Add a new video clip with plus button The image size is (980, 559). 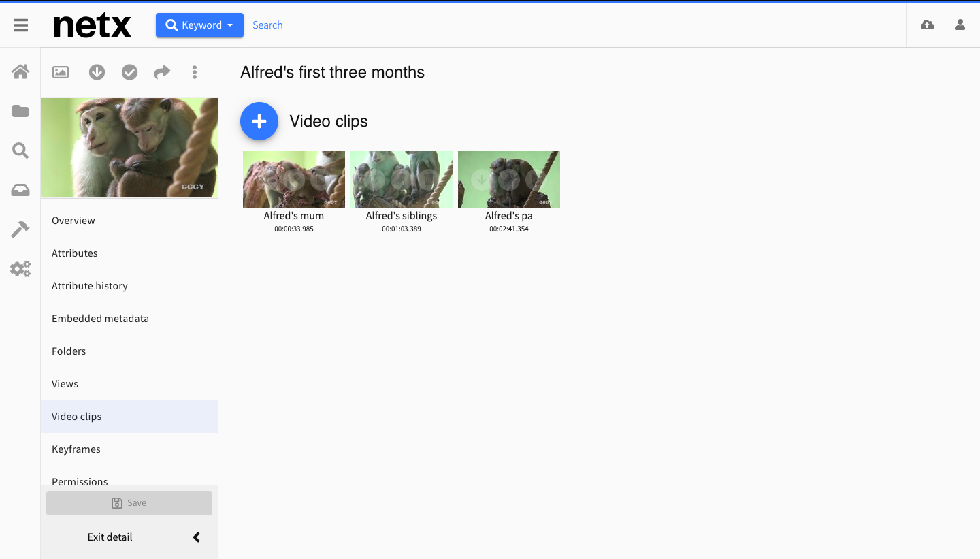pos(259,121)
